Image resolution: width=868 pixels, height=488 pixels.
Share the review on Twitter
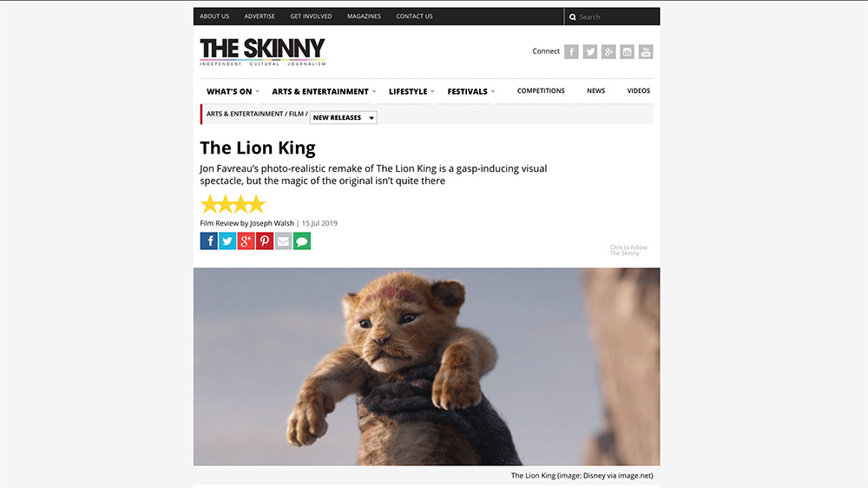[227, 241]
